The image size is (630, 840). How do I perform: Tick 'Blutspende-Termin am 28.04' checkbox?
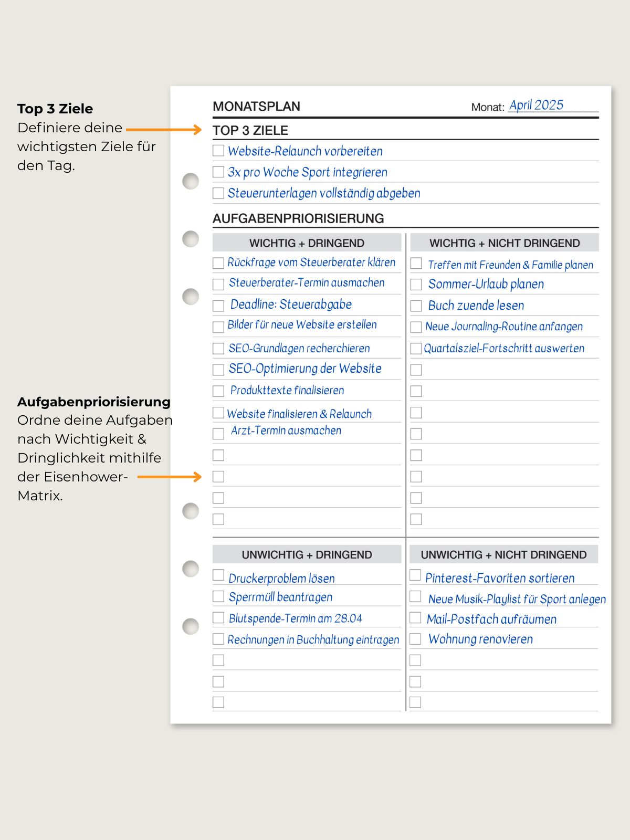pos(218,617)
